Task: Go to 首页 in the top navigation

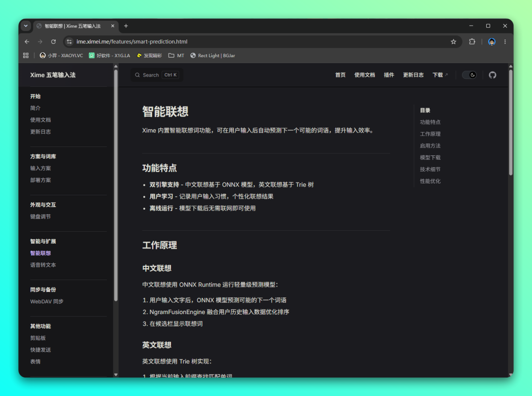Action: [x=340, y=75]
